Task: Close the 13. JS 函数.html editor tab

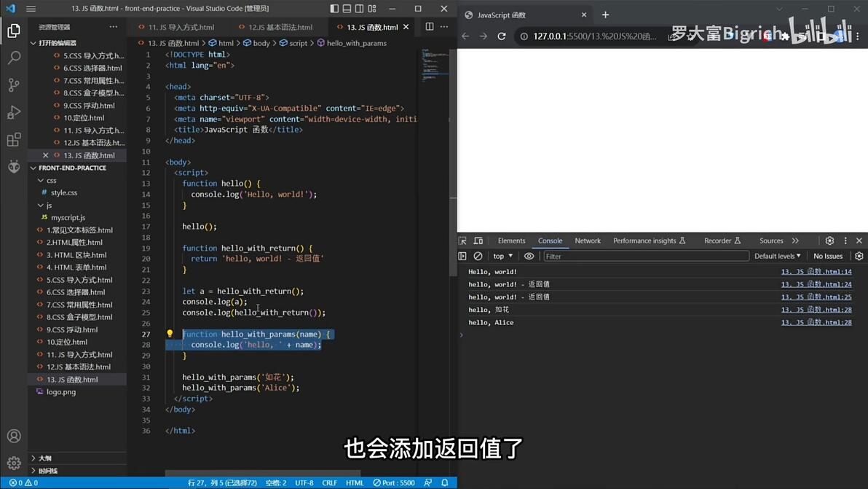Action: tap(406, 26)
